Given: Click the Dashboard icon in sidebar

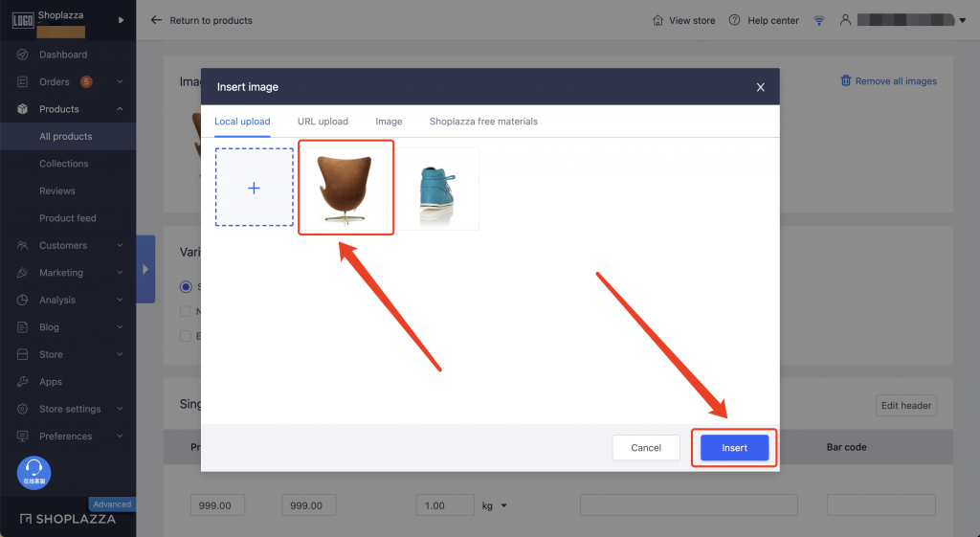Looking at the screenshot, I should [x=21, y=55].
